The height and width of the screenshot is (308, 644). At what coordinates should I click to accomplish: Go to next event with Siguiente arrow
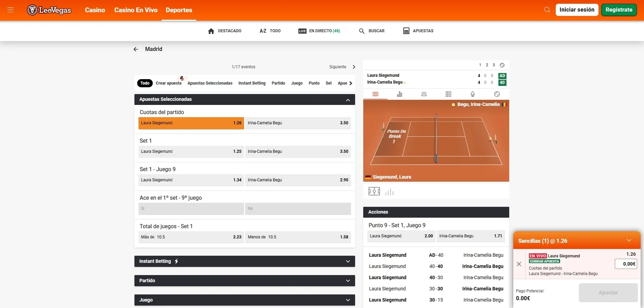[x=354, y=67]
